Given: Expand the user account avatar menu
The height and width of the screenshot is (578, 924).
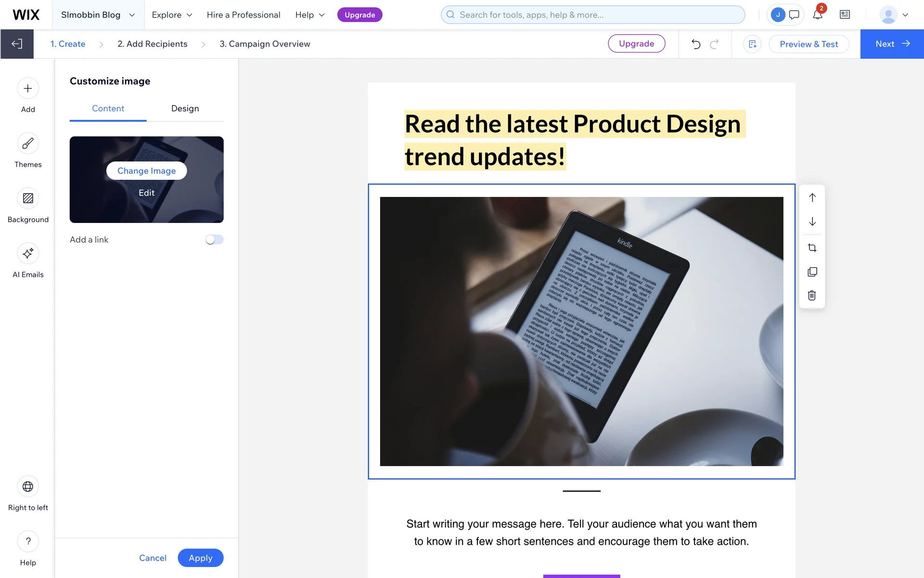Looking at the screenshot, I should coord(894,15).
